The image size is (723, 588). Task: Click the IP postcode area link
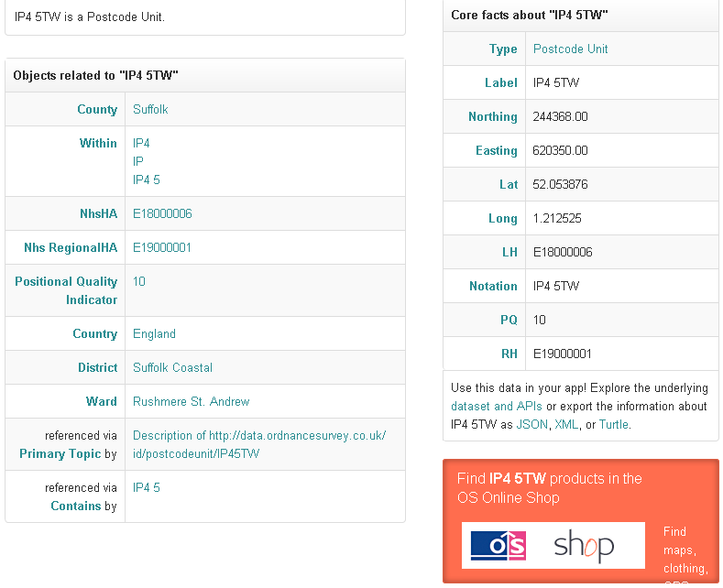coord(138,161)
